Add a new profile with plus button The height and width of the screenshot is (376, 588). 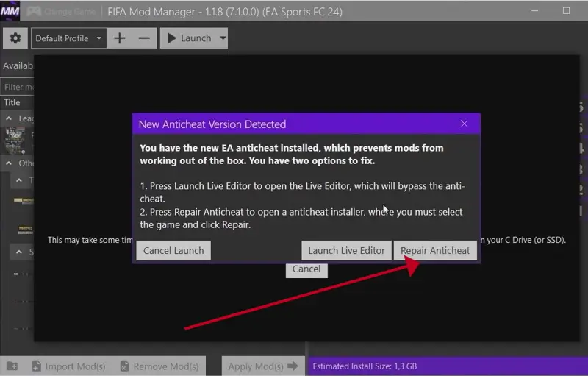click(x=119, y=38)
